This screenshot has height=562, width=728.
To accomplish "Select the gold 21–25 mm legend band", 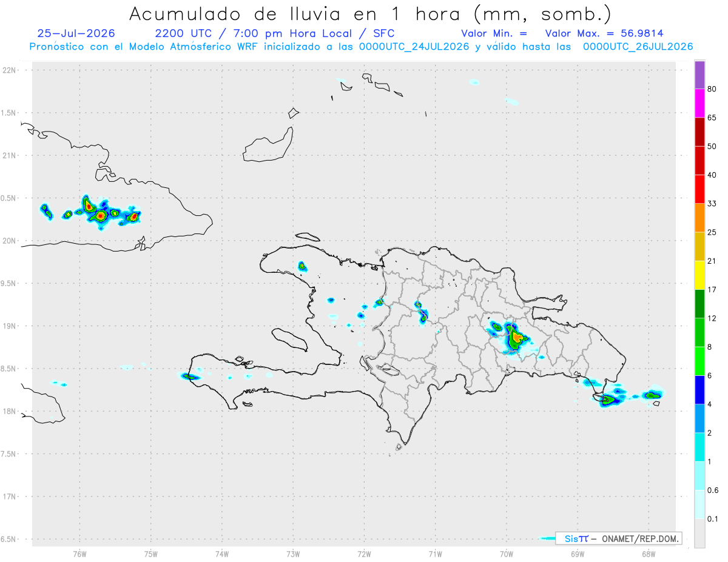I will [699, 246].
